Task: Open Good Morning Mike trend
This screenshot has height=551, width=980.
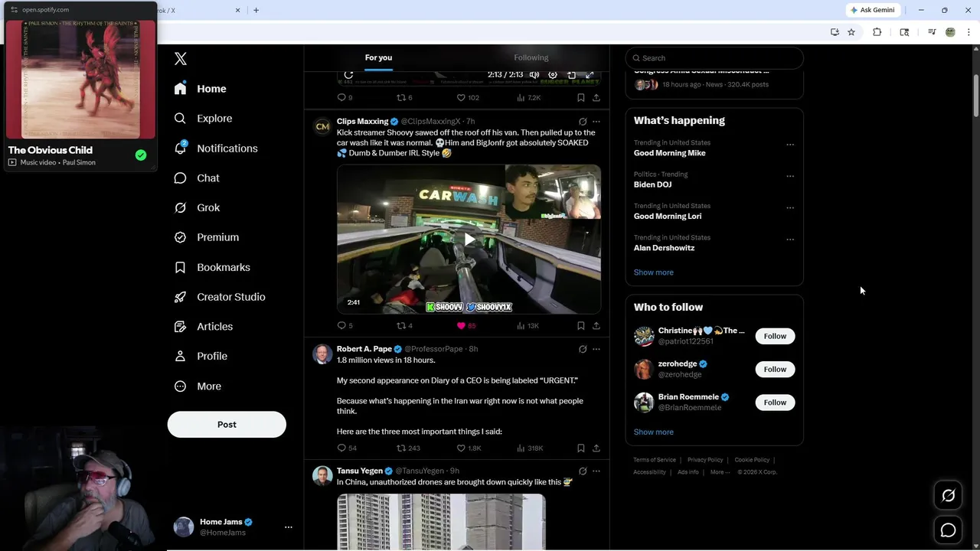Action: click(670, 153)
